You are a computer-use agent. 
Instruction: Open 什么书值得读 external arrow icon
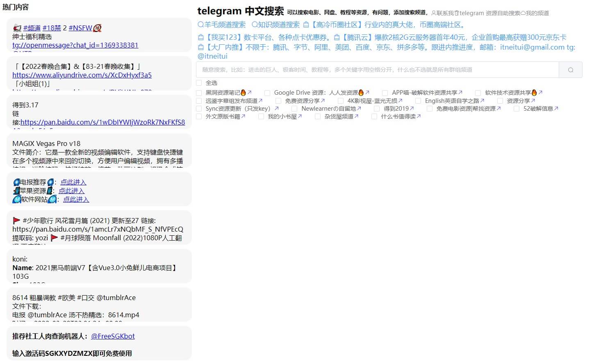pyautogui.click(x=419, y=116)
